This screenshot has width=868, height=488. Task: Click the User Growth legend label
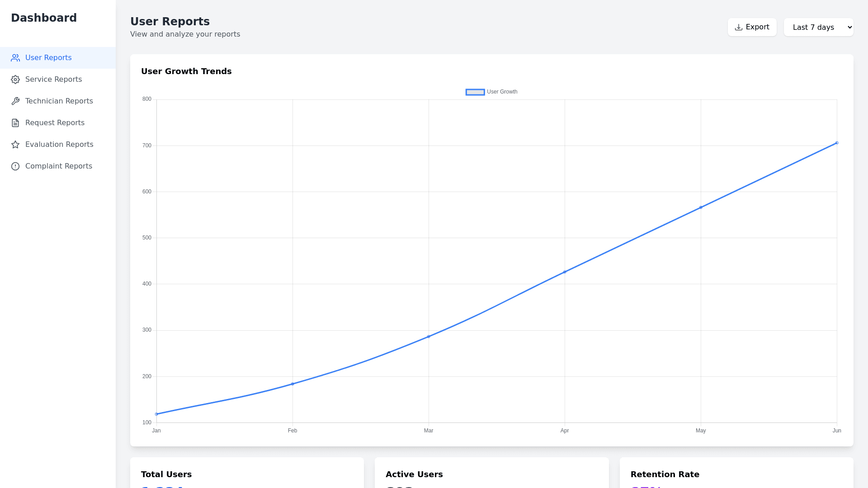(502, 92)
